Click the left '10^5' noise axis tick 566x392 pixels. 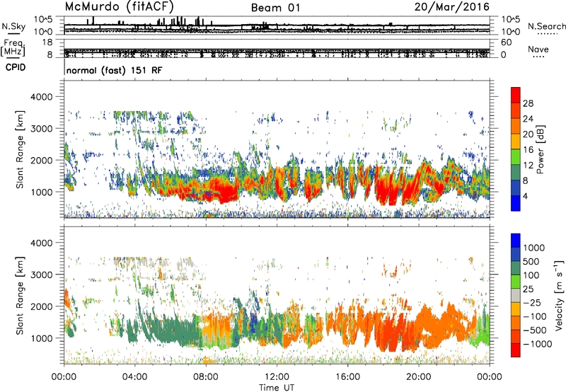tap(43, 19)
